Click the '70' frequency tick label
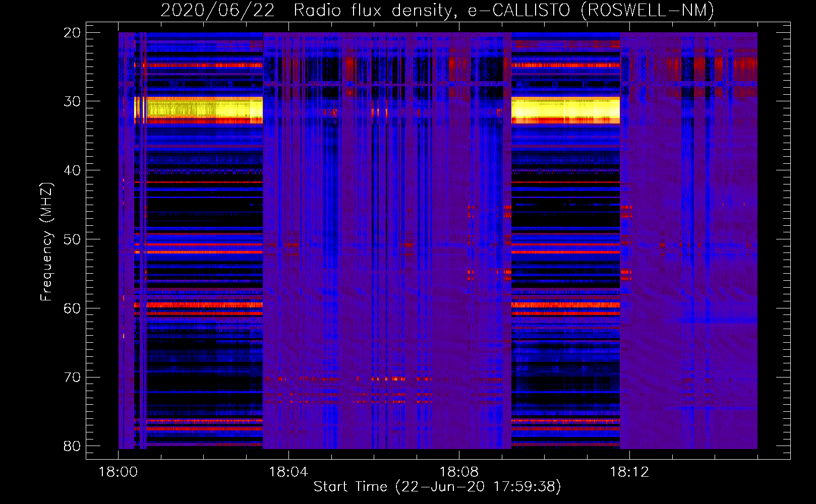 [72, 377]
